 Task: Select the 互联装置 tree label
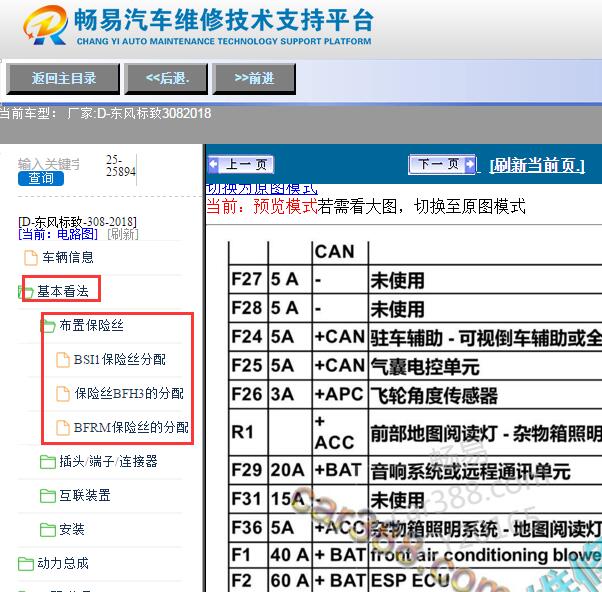[x=85, y=495]
